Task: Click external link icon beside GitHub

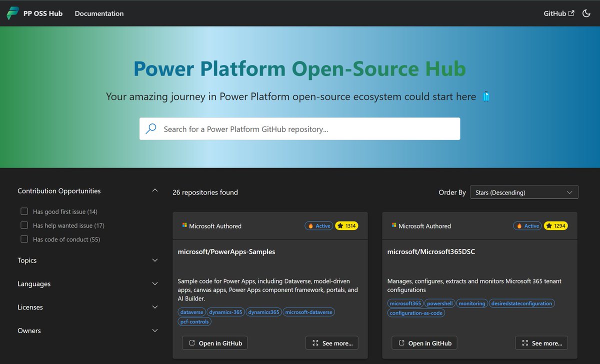Action: 571,13
